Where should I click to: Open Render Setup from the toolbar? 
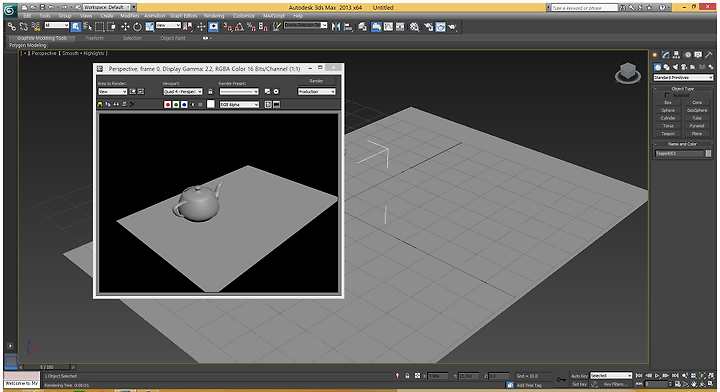tap(428, 27)
